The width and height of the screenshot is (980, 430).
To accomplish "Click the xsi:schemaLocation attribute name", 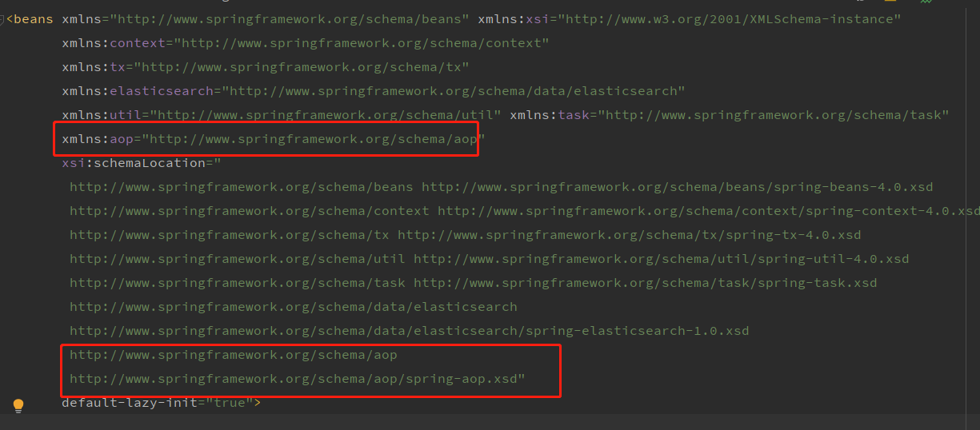I will tap(134, 163).
